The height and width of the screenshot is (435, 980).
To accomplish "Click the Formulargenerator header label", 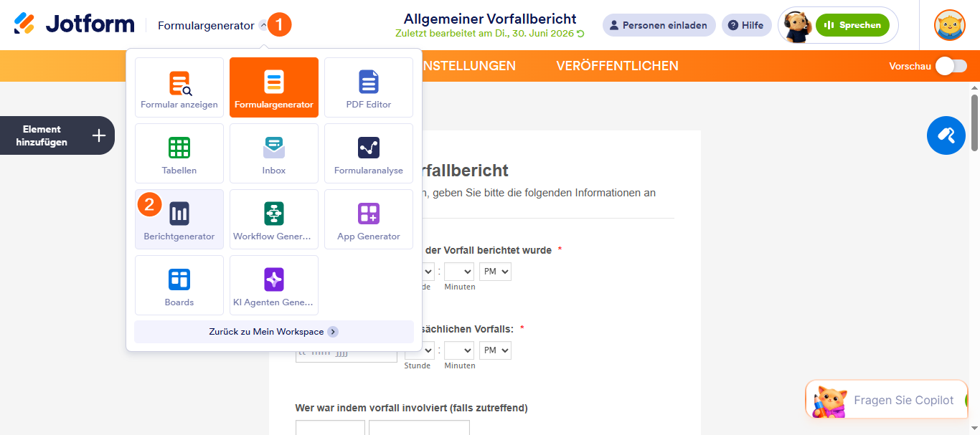I will 206,26.
